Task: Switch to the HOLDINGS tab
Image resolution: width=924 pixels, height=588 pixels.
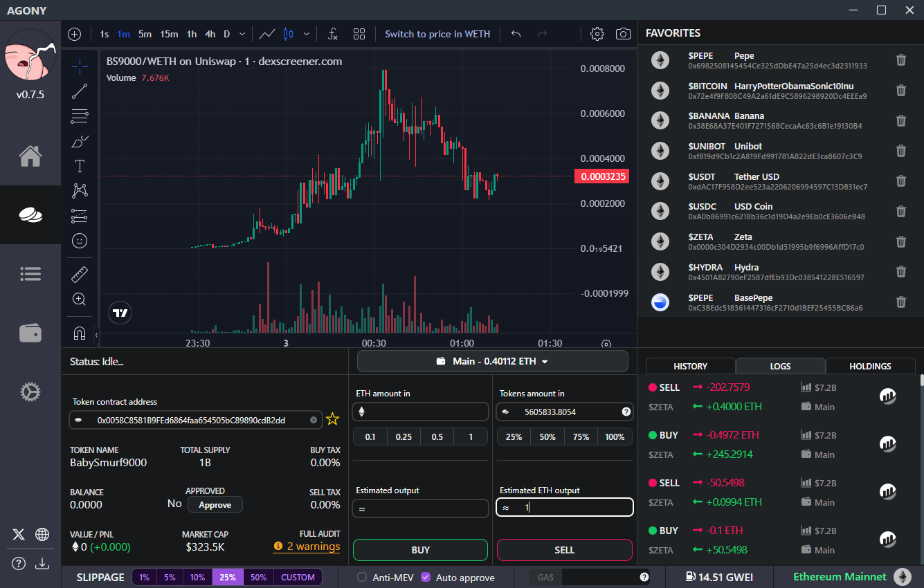Action: click(x=870, y=366)
